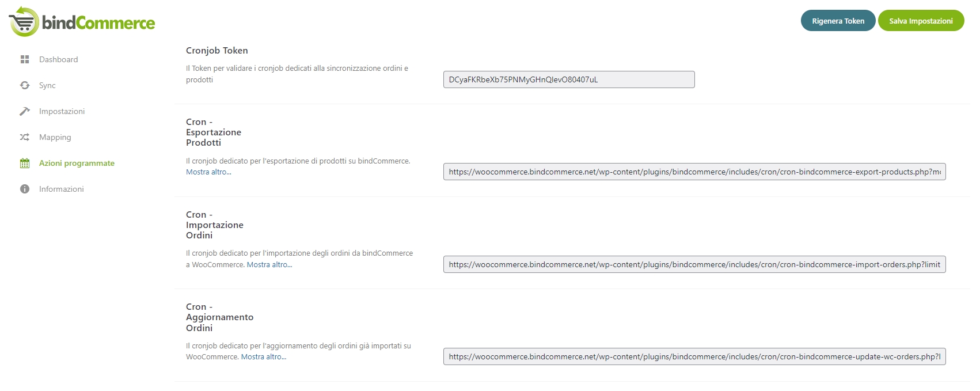980x391 pixels.
Task: Open the Informazioni page
Action: tap(61, 189)
